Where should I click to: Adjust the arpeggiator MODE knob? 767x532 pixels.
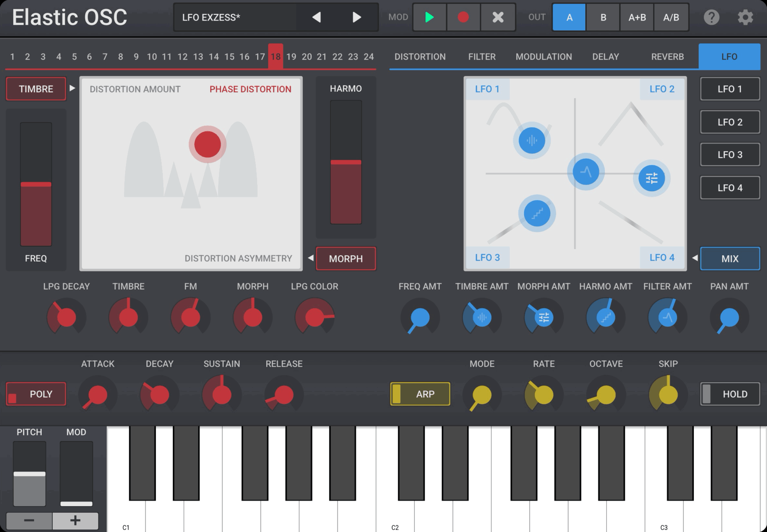point(482,395)
